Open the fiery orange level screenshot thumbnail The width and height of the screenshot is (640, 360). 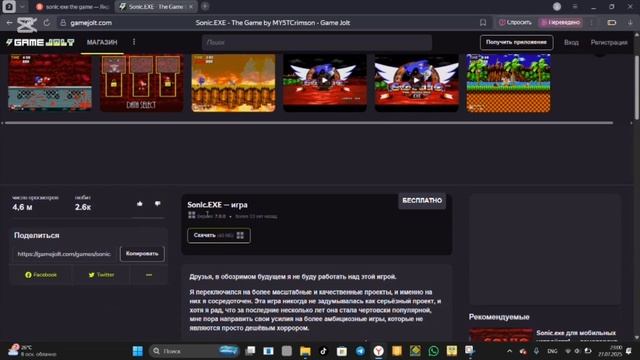[233, 83]
